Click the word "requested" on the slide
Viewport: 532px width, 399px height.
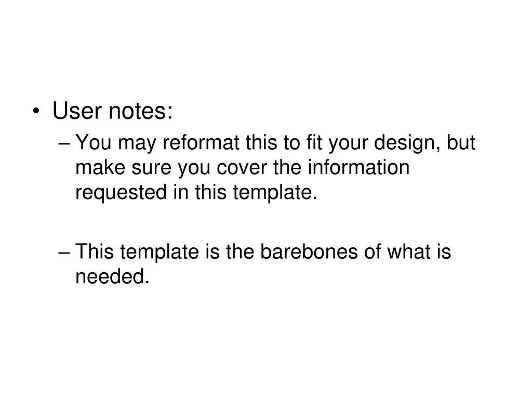(121, 193)
